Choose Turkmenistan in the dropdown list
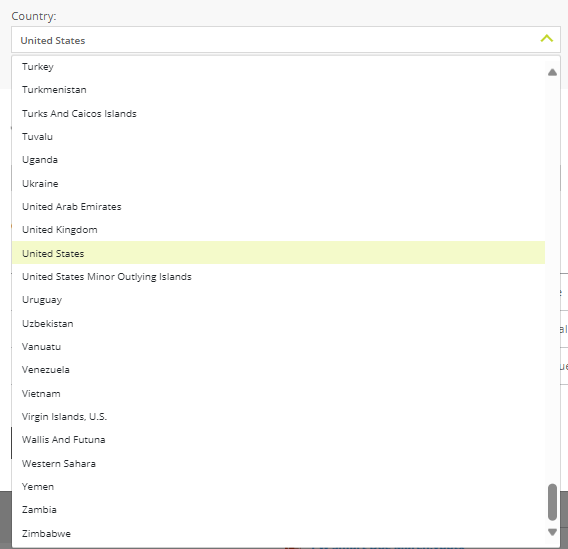The image size is (568, 549). click(x=278, y=90)
